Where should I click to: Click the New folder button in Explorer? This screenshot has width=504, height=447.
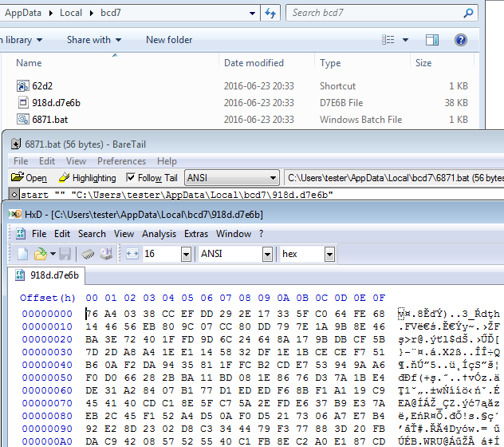pos(169,40)
